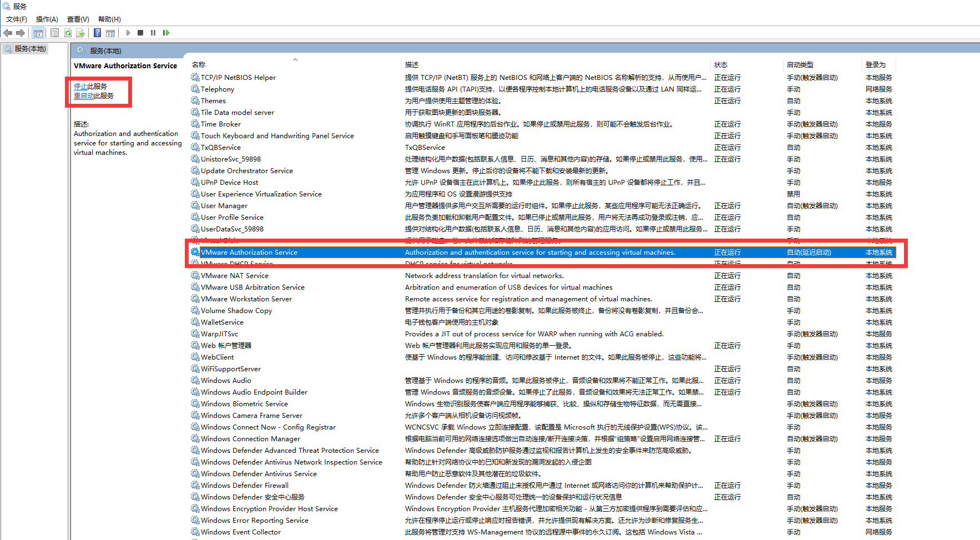Restart the service using the resume icon
The width and height of the screenshot is (980, 540).
[166, 33]
